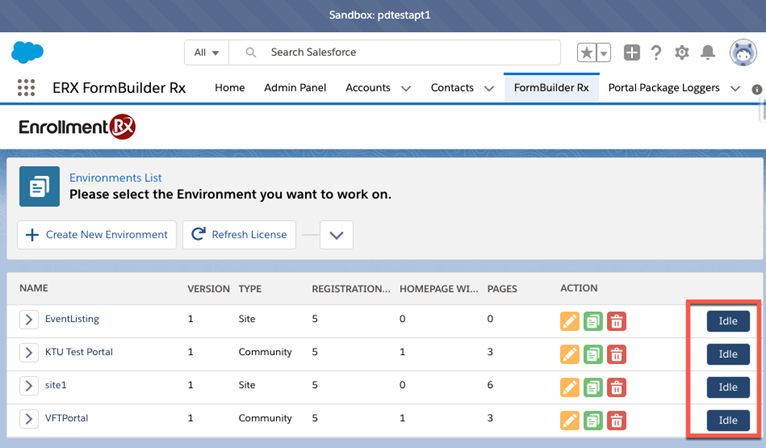
Task: Open the notifications bell
Action: [x=708, y=53]
